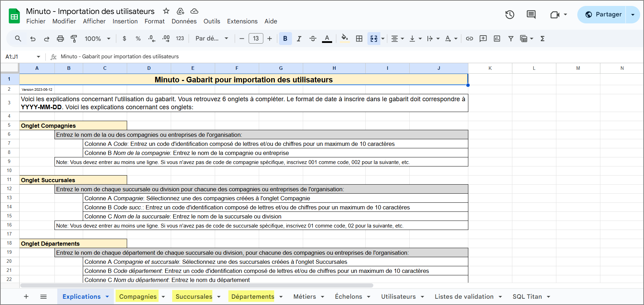The height and width of the screenshot is (305, 644).
Task: Toggle italic formatting
Action: pyautogui.click(x=299, y=39)
